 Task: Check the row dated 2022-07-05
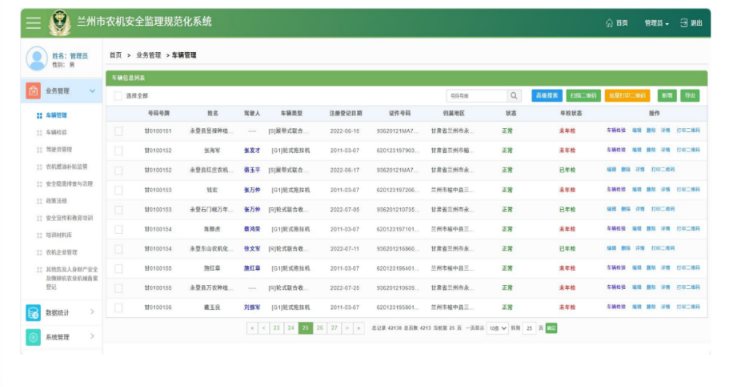(x=119, y=210)
